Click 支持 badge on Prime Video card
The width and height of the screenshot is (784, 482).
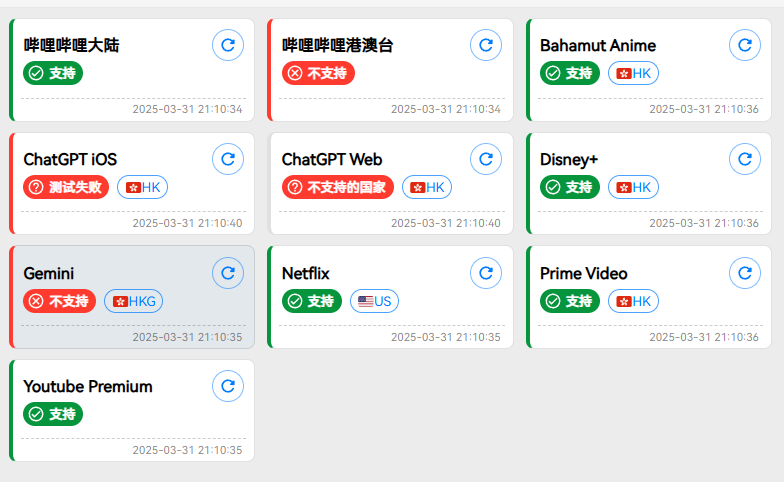(x=570, y=301)
